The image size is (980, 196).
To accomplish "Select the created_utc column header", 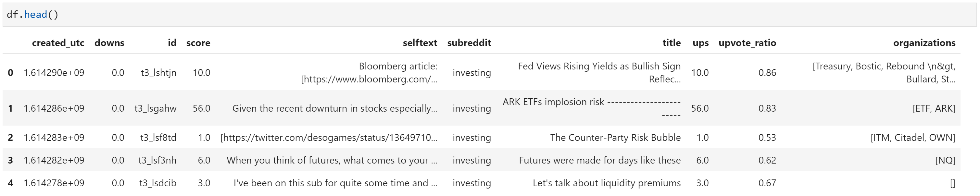I will (58, 43).
